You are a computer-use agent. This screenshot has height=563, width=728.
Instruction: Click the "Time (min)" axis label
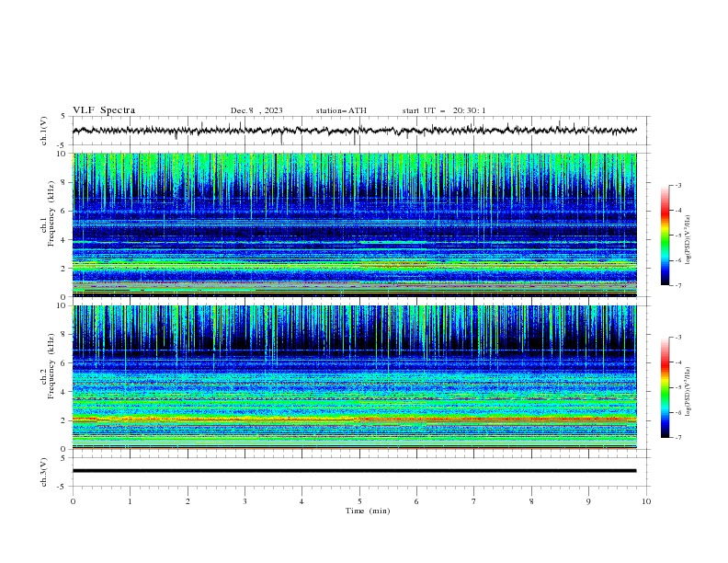coord(368,511)
